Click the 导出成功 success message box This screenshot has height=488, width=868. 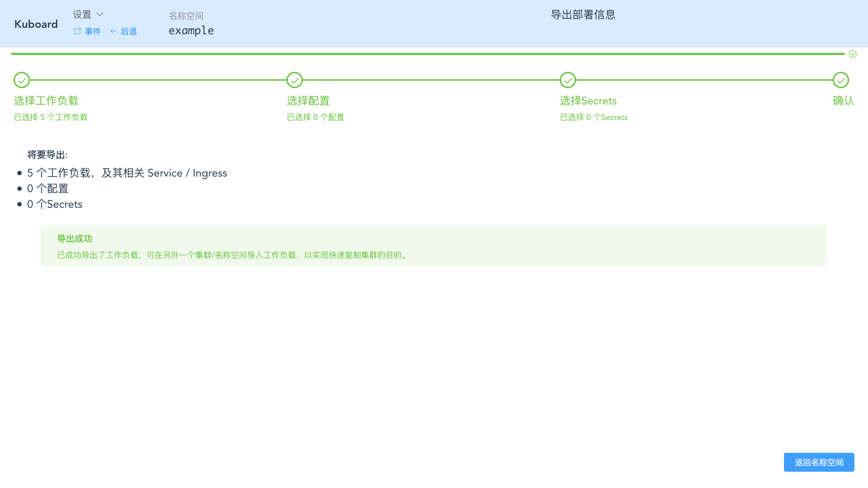[434, 246]
